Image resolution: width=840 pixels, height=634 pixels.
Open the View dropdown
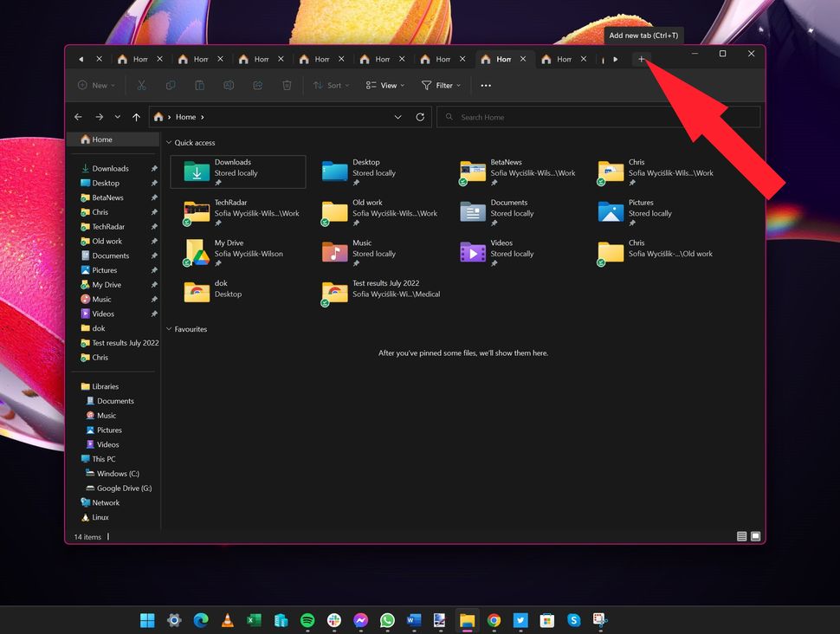pyautogui.click(x=384, y=85)
